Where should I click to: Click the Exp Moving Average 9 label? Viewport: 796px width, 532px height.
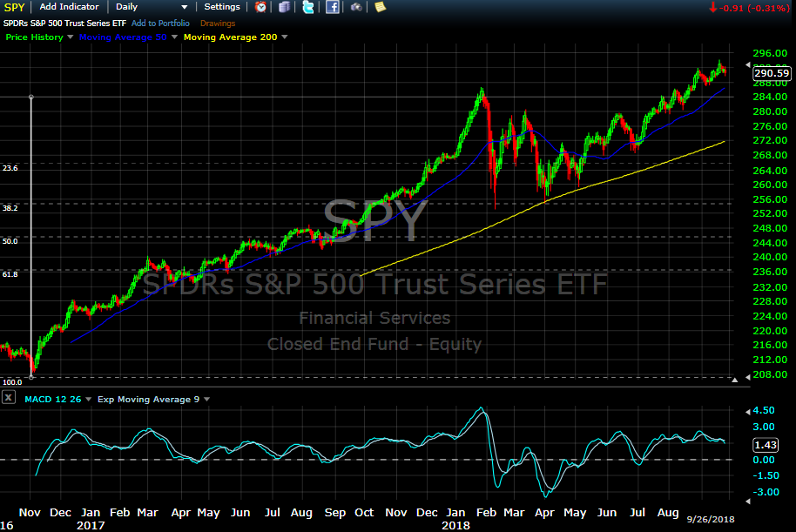pos(148,400)
